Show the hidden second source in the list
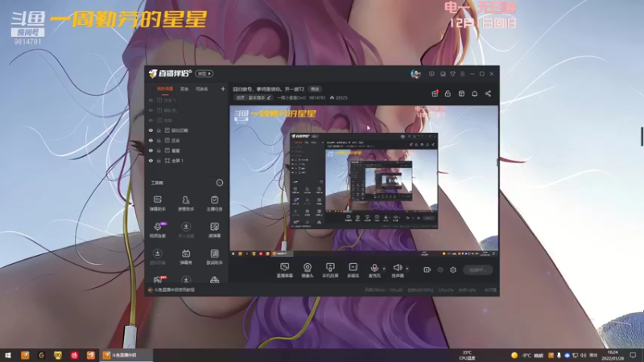The image size is (644, 362). [151, 110]
